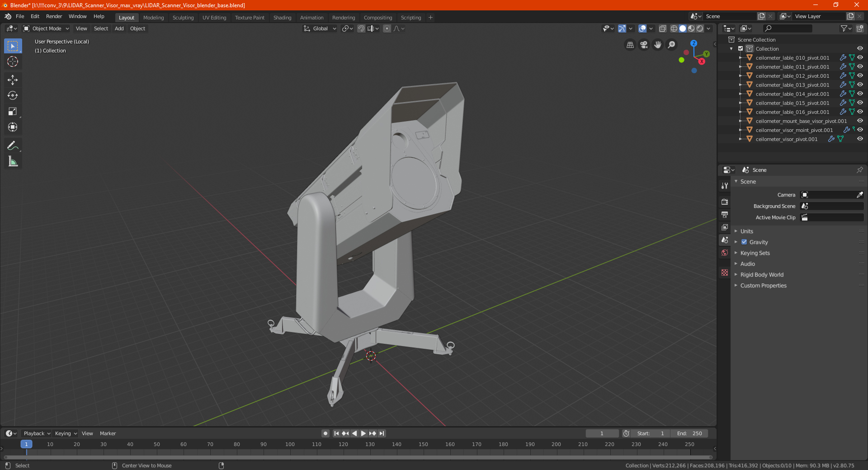
Task: Choose the Annotate pencil tool
Action: click(13, 146)
